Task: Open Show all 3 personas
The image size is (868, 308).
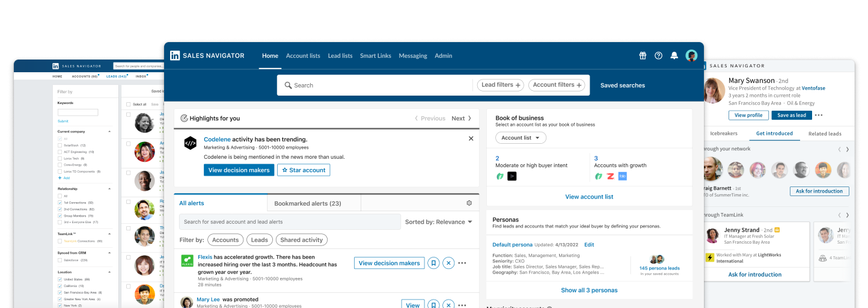Action: tap(589, 290)
